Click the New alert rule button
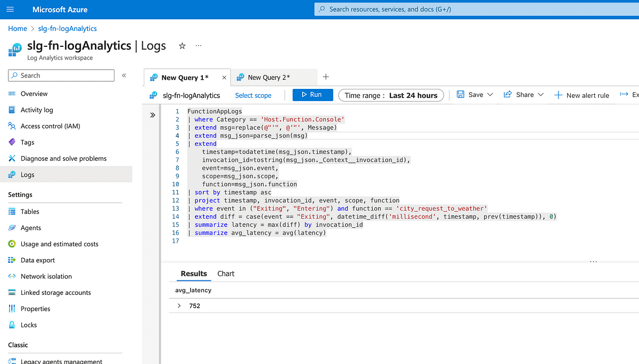Image resolution: width=639 pixels, height=364 pixels. [581, 95]
